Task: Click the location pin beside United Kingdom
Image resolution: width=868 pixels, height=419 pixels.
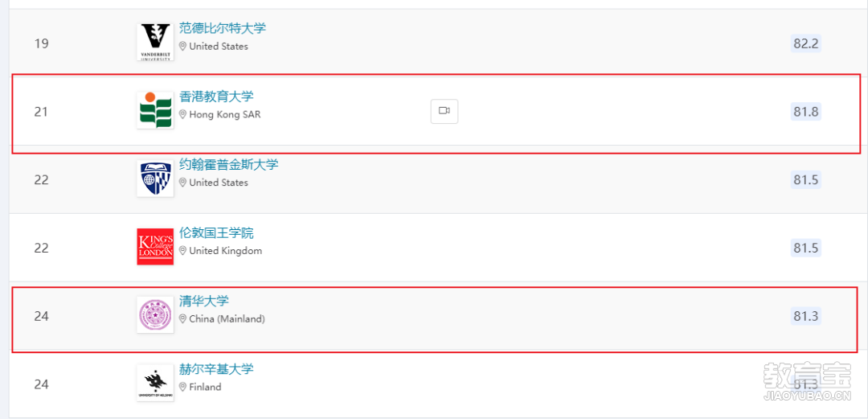Action: [182, 250]
